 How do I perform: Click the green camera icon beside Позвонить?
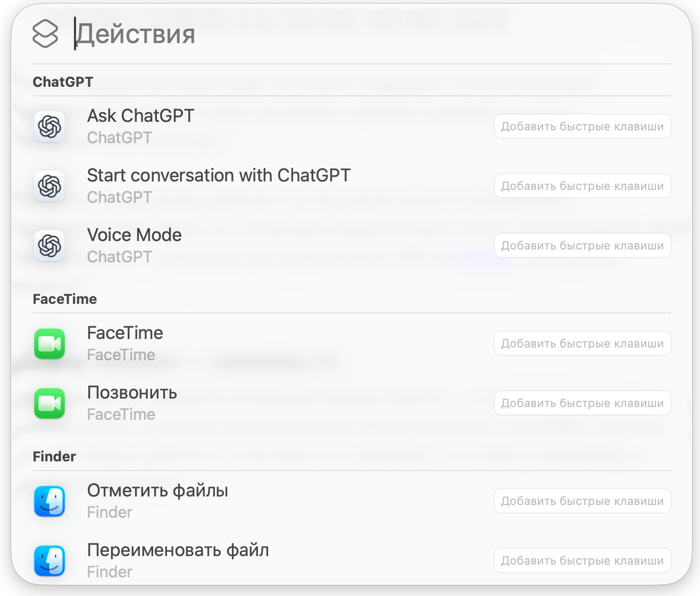click(x=49, y=403)
